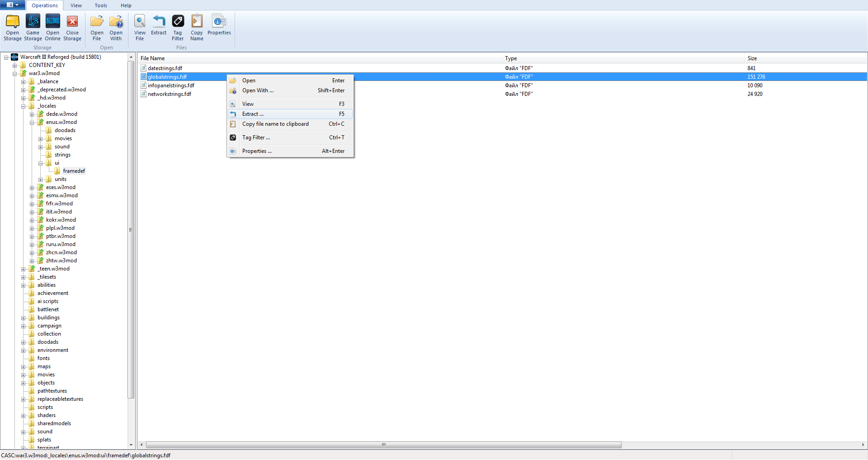Click the enus.w3mod folder icon
The height and width of the screenshot is (460, 868).
tap(40, 122)
